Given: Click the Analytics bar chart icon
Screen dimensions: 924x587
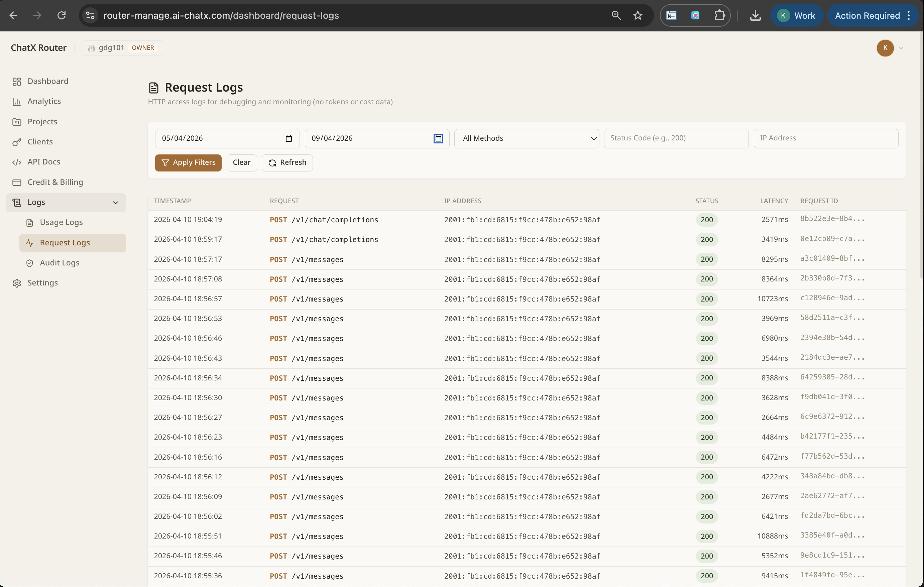Looking at the screenshot, I should tap(17, 102).
